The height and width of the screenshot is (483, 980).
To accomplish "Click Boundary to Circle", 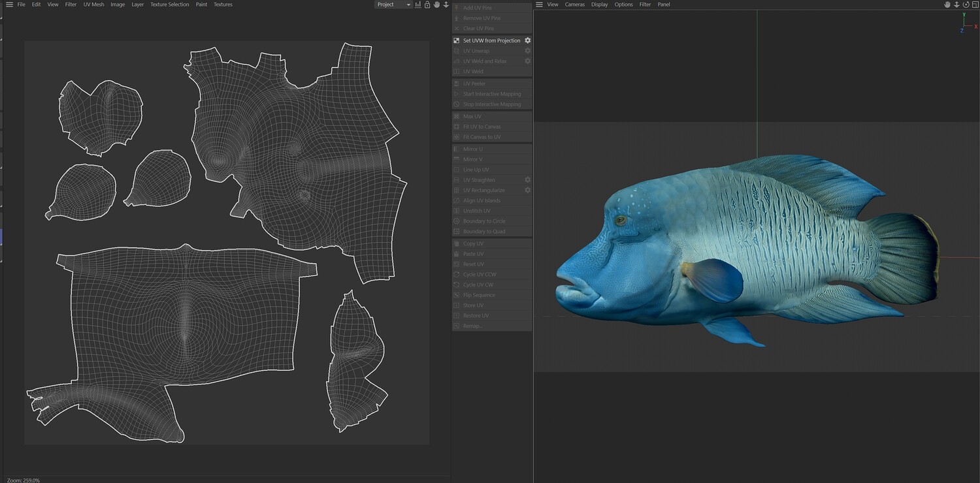I will (x=492, y=221).
